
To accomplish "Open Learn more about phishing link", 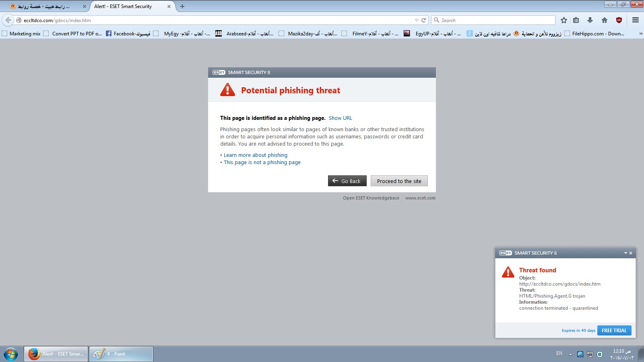I will point(256,155).
